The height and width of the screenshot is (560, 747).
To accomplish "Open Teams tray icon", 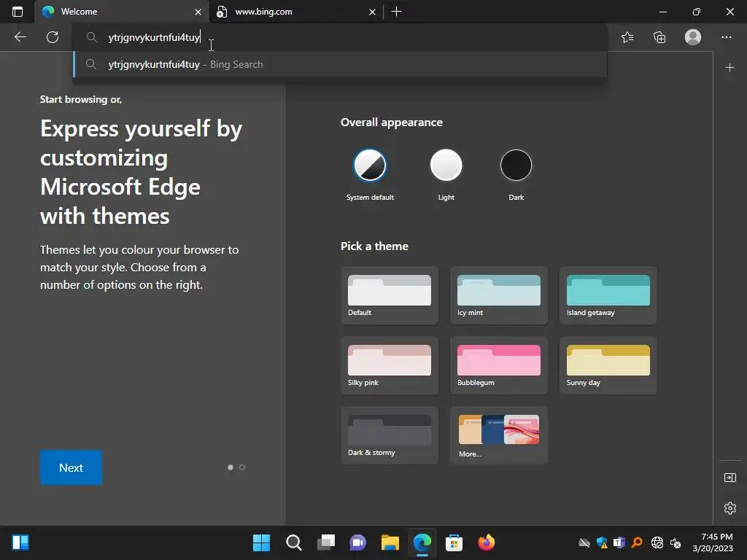I will 619,542.
